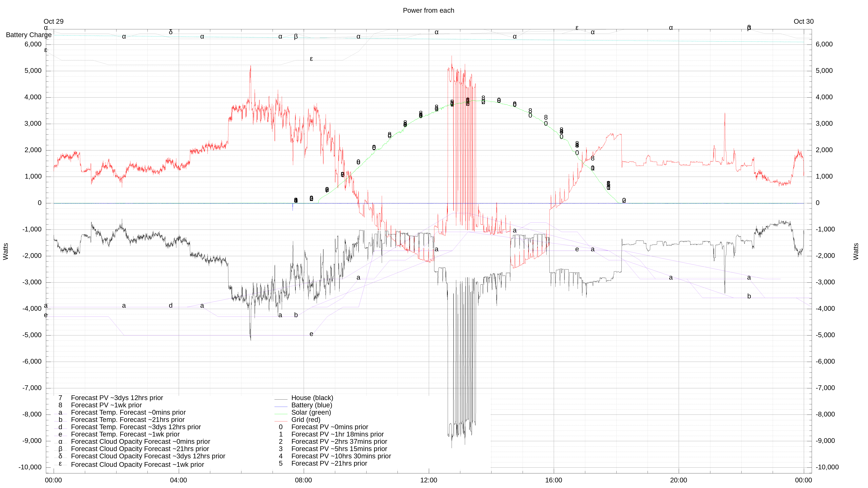Select legend 'Forecast PV ~0mins prior'
Screen dimensions: 868x488
[330, 427]
